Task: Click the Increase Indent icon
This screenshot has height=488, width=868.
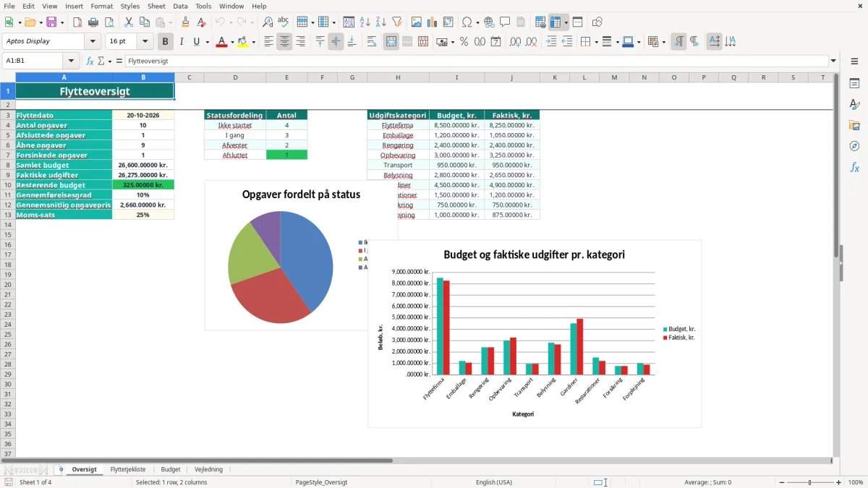Action: click(x=551, y=42)
